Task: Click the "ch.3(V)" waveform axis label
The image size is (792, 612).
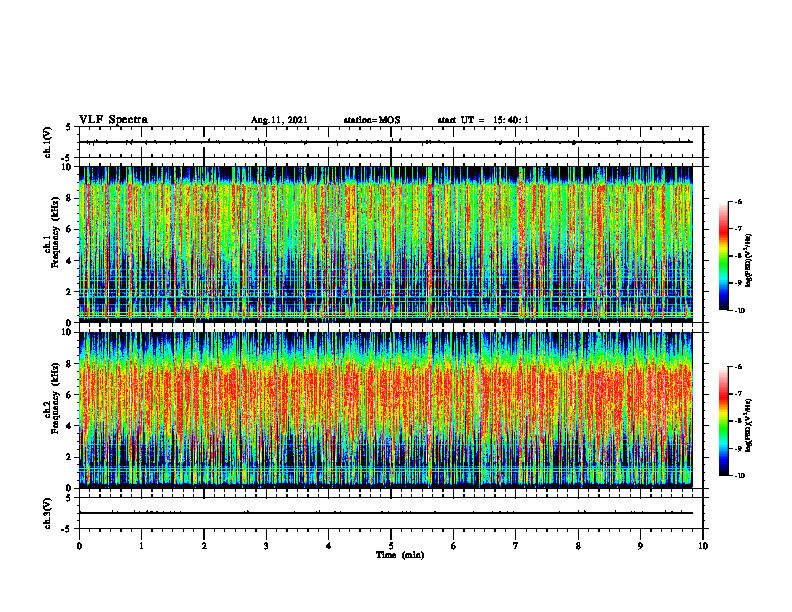Action: (48, 513)
